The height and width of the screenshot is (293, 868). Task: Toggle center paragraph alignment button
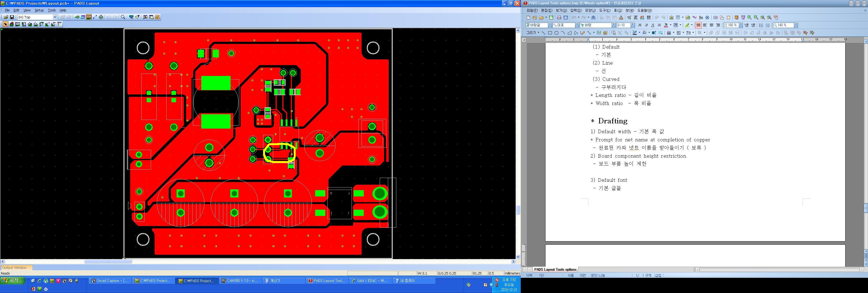(x=711, y=25)
